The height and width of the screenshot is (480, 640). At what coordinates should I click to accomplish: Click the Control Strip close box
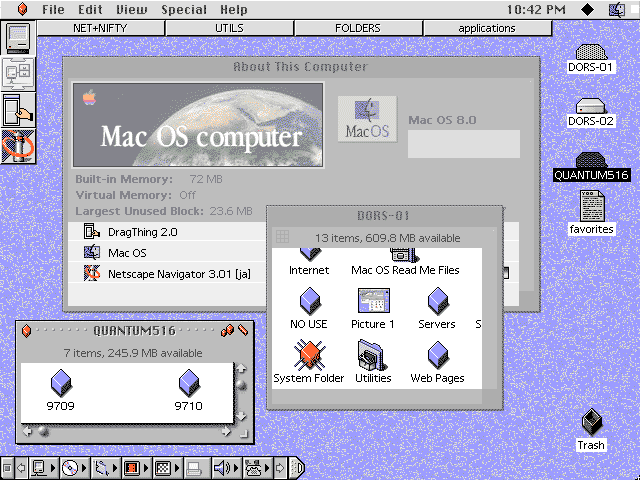coord(7,468)
